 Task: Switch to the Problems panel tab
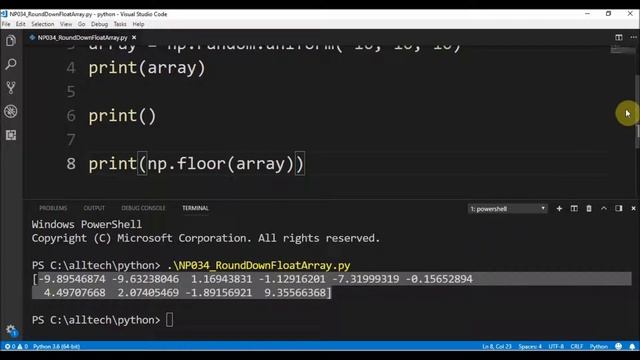tap(53, 208)
